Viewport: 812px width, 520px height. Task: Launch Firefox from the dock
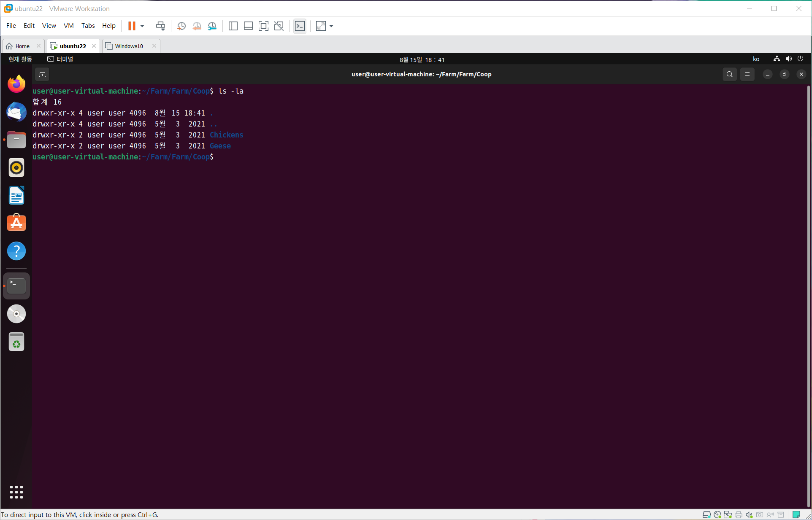pos(16,84)
